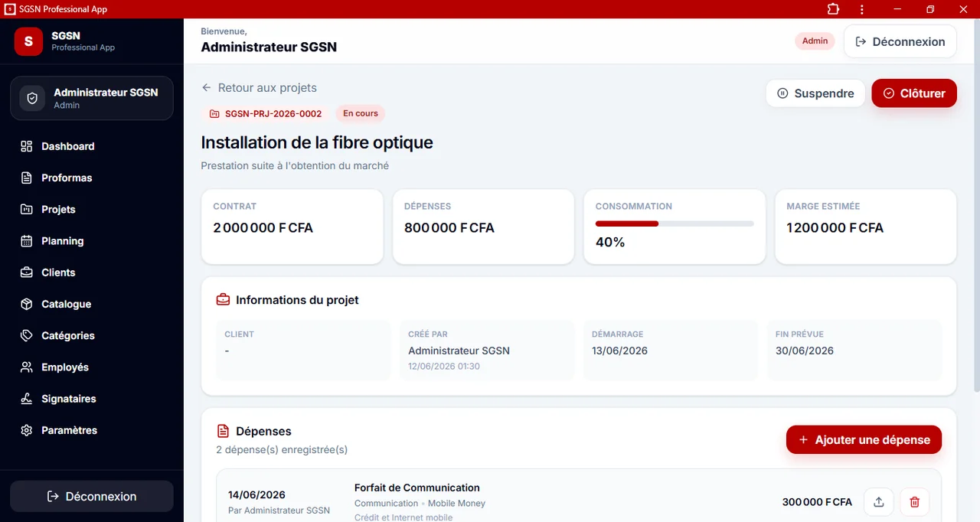
Task: Restore down the application window
Action: tap(930, 9)
